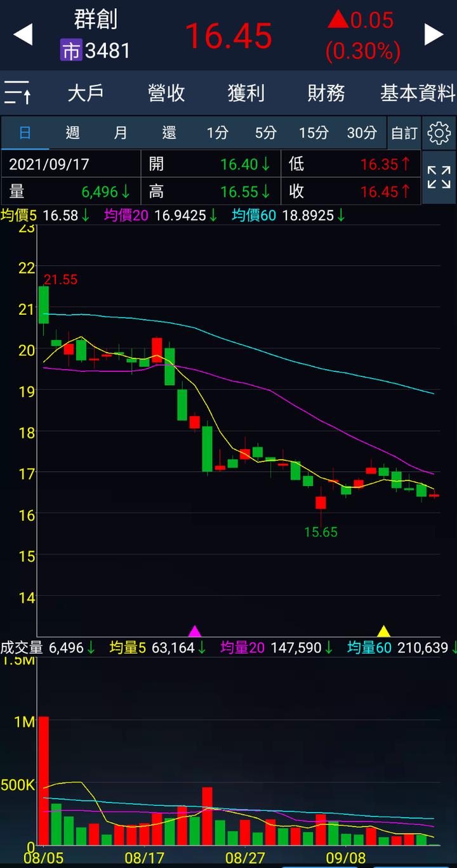Tap the 均量5 volume average label
This screenshot has width=457, height=868.
click(x=128, y=648)
